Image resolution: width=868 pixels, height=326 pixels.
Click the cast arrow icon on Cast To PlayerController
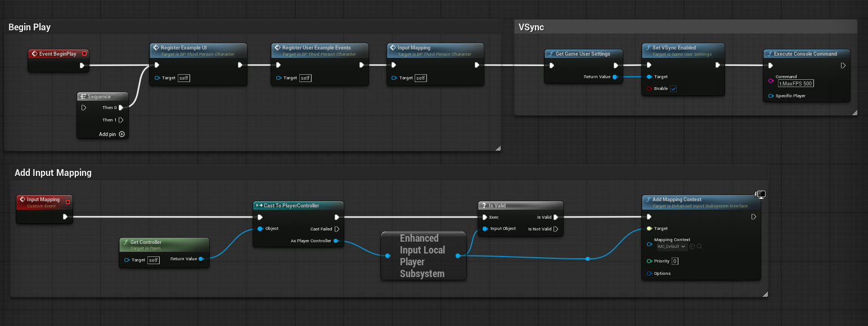point(259,205)
